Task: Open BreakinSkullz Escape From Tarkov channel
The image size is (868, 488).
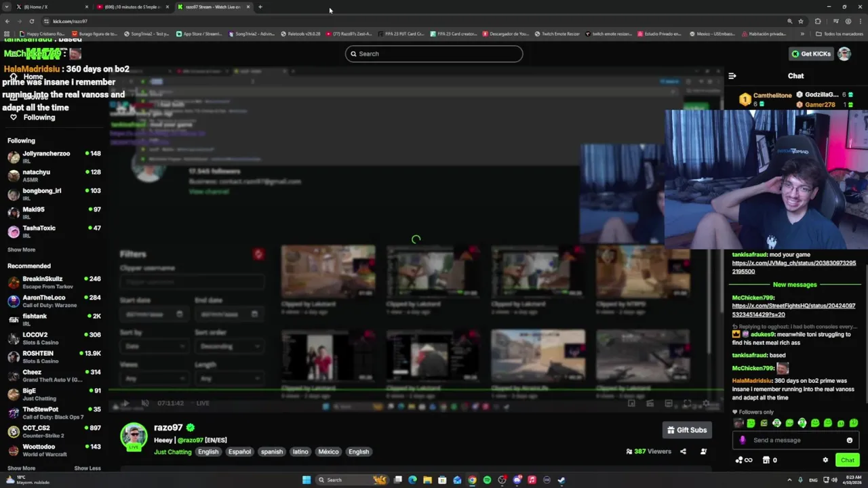Action: tap(54, 282)
